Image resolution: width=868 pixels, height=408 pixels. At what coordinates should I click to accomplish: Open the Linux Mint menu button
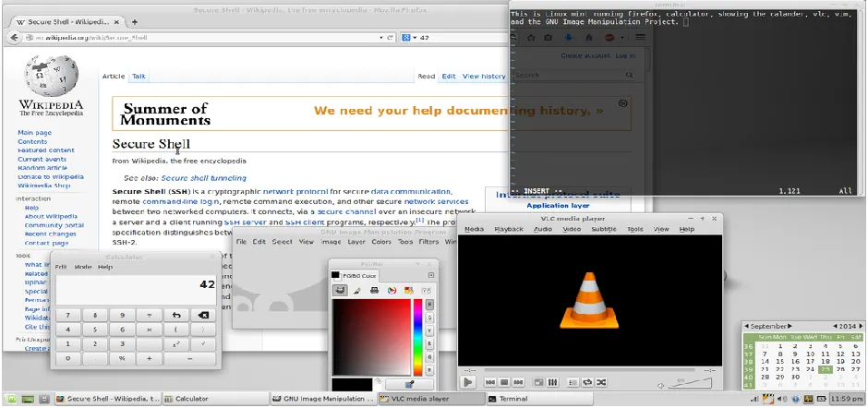(9, 399)
